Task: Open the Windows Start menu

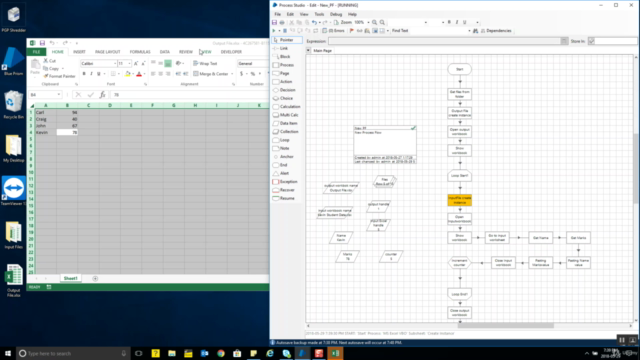Action: tap(8, 353)
